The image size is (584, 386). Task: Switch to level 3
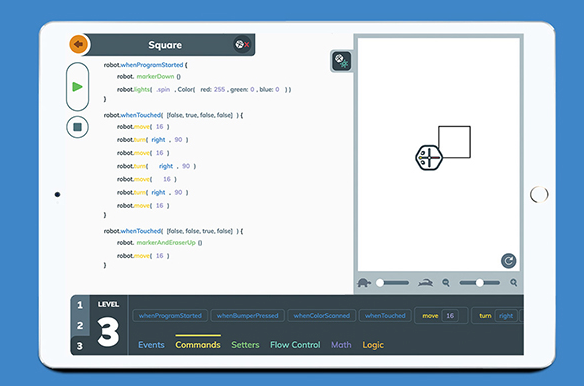pyautogui.click(x=80, y=346)
